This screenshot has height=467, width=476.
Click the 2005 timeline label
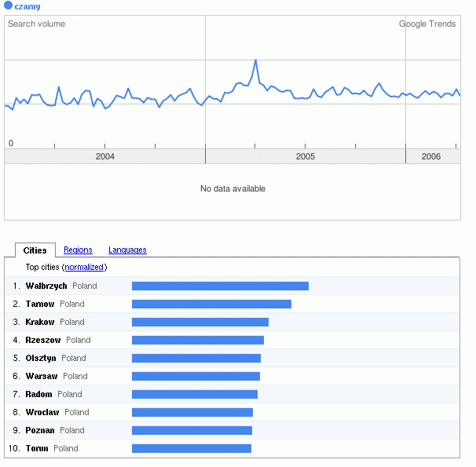tap(306, 157)
